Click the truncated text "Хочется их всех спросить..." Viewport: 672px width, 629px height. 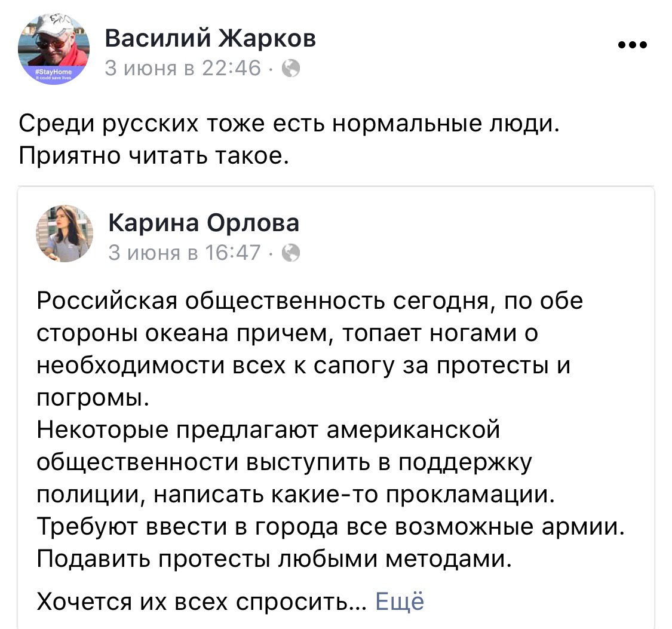(201, 600)
